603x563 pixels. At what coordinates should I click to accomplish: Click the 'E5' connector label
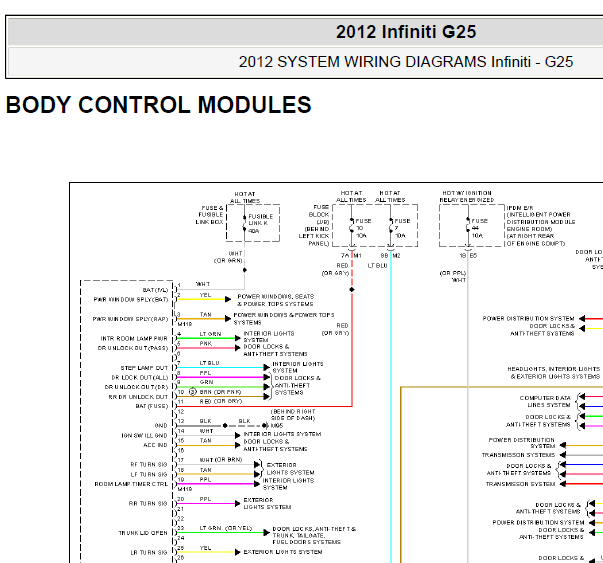tap(473, 256)
